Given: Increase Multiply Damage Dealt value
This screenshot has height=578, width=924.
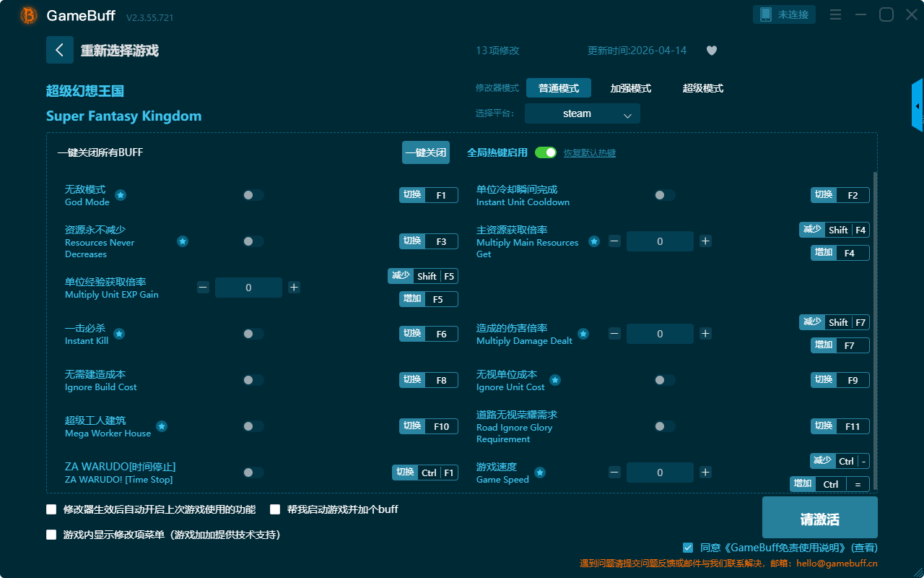Looking at the screenshot, I should 705,334.
